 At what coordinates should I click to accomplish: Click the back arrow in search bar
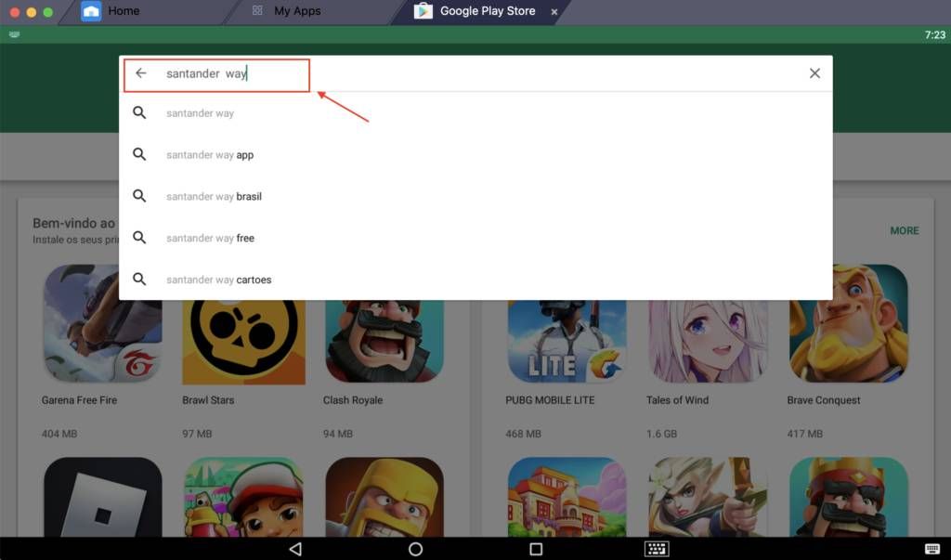coord(141,73)
